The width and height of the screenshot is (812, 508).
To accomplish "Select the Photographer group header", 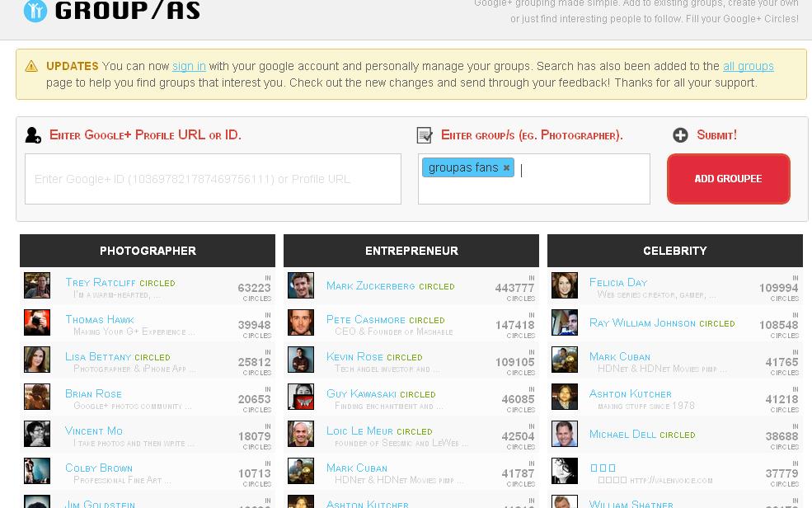I will [x=148, y=251].
